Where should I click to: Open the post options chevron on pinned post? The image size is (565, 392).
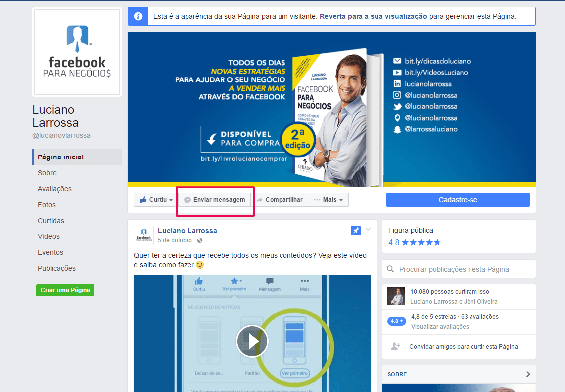point(368,230)
